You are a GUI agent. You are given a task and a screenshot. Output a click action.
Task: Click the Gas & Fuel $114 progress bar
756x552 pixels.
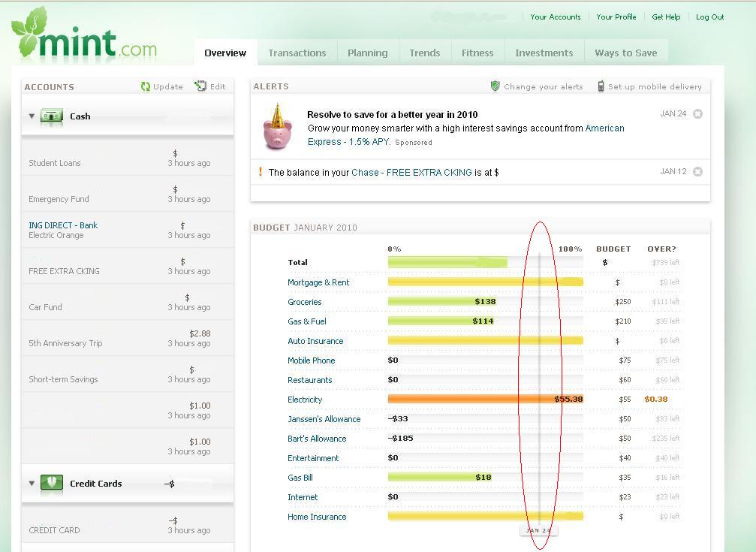pyautogui.click(x=441, y=321)
